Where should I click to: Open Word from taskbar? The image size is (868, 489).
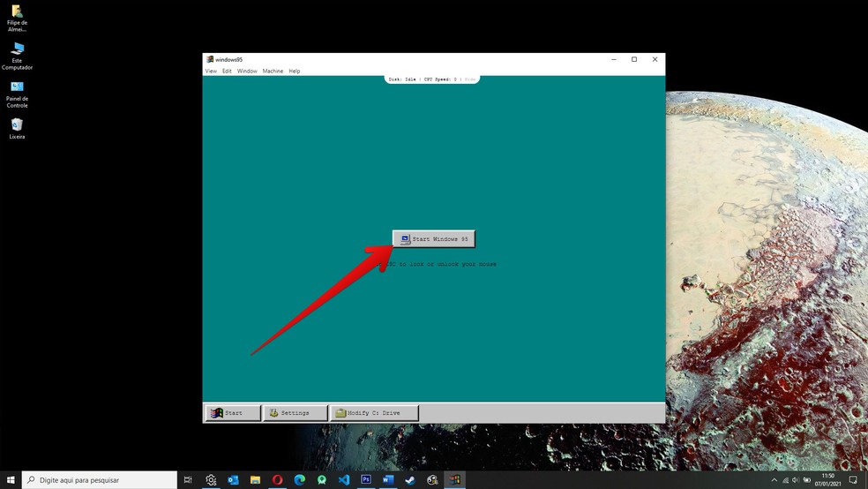[388, 479]
